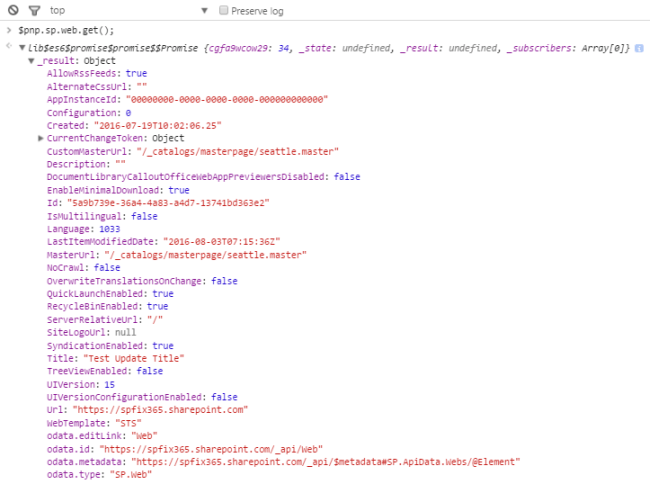Select the TreeViewEnabled: false row
This screenshot has height=484, width=650.
point(105,371)
